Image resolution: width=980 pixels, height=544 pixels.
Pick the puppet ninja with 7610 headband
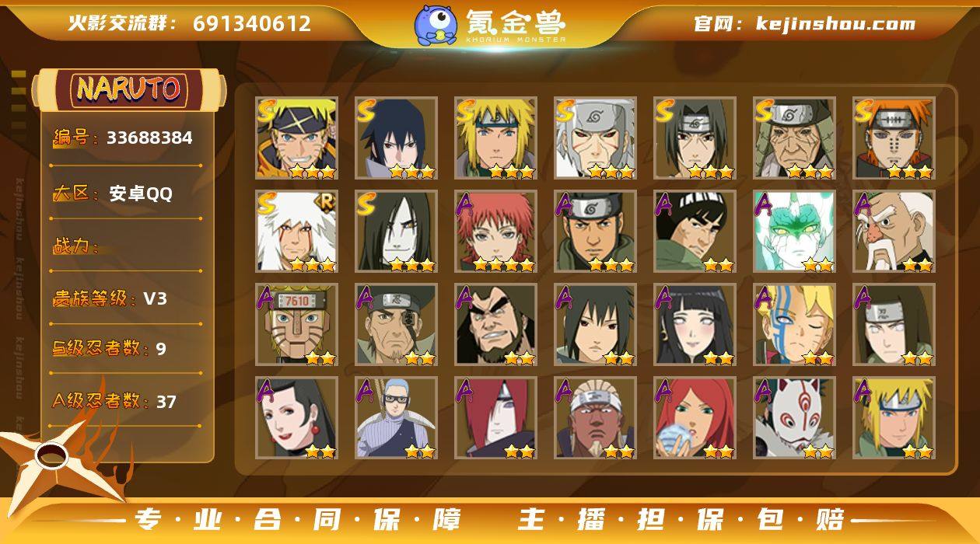tap(297, 325)
